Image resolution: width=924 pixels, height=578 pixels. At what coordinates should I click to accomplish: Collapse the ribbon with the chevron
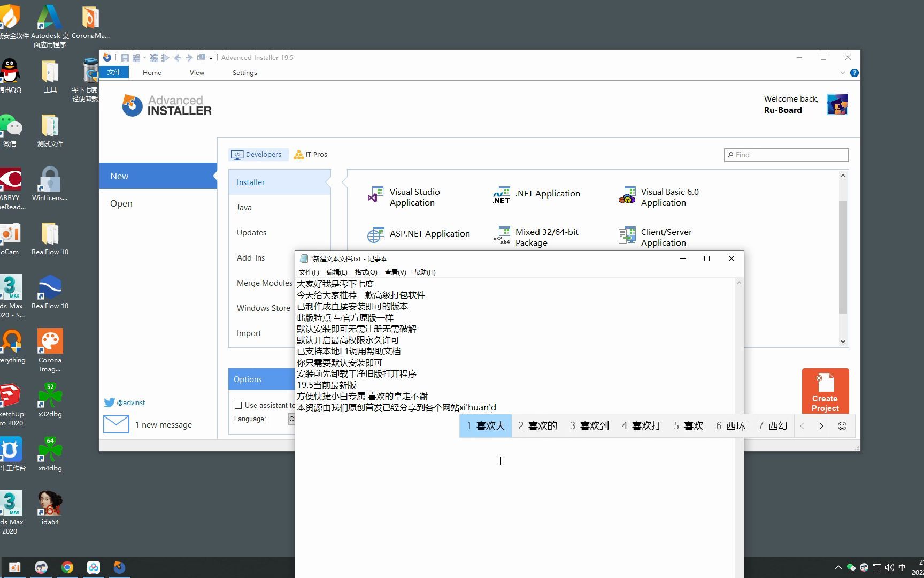(x=843, y=73)
